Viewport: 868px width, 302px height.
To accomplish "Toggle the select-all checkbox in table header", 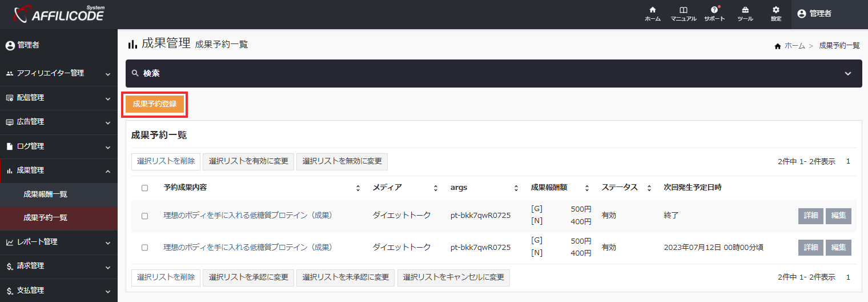I will tap(144, 188).
